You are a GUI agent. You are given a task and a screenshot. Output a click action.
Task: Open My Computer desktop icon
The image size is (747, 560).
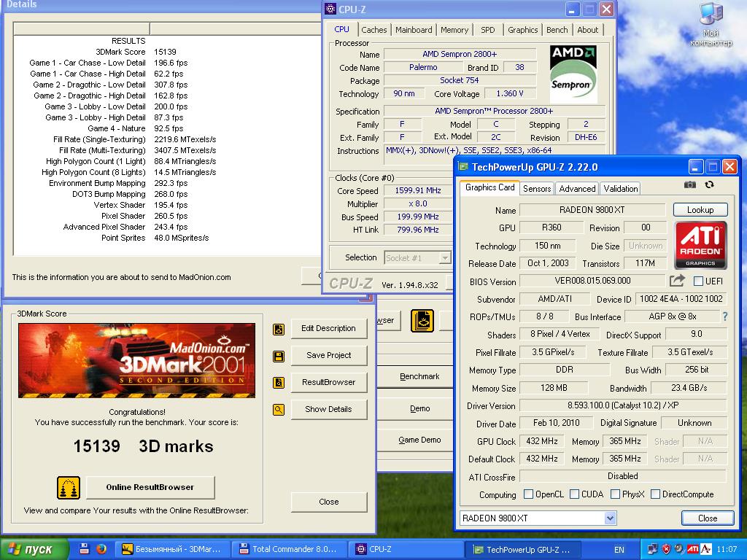711,24
